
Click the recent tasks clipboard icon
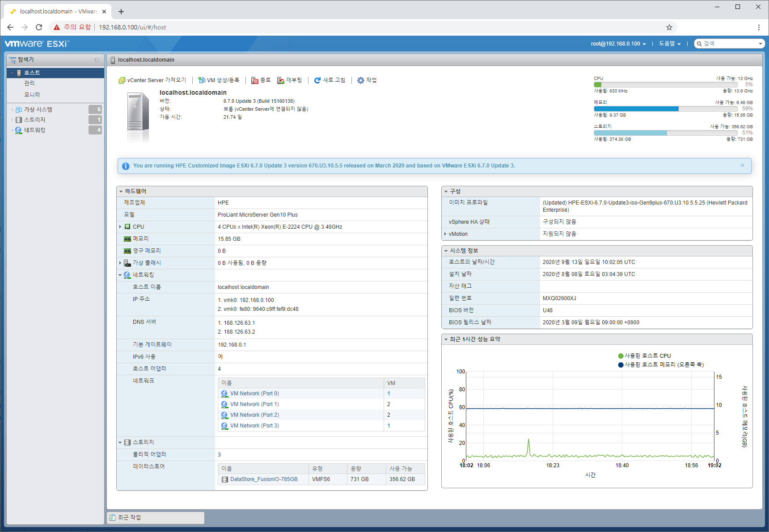click(x=112, y=517)
